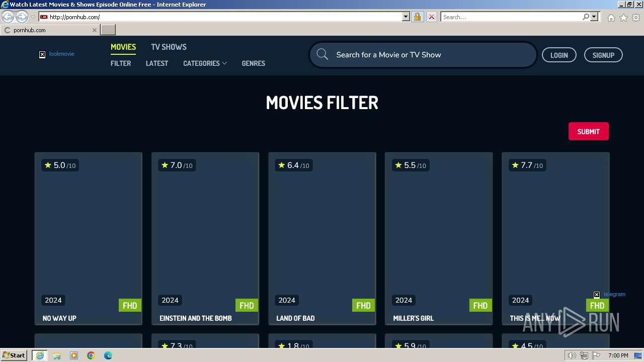Expand the CATEGORIES dropdown
The width and height of the screenshot is (644, 362).
click(205, 63)
